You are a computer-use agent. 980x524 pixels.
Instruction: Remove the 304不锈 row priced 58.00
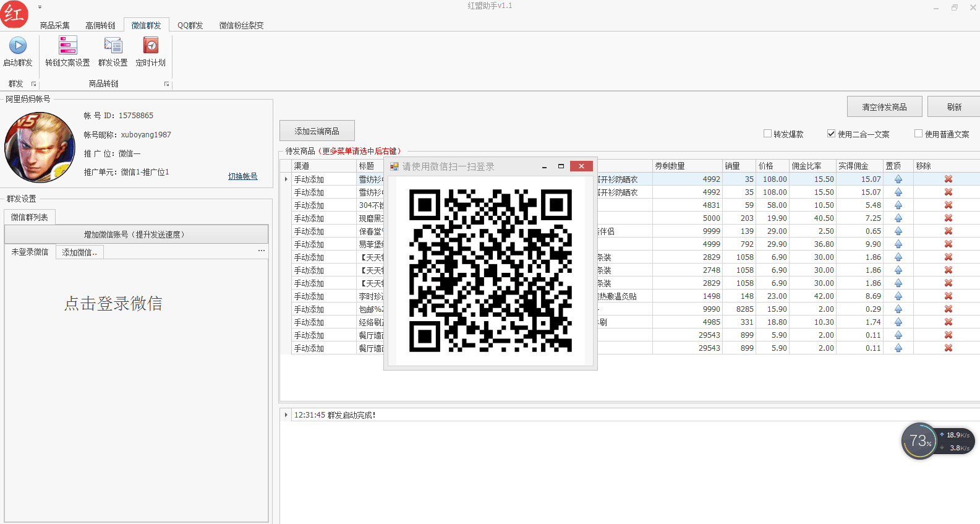pyautogui.click(x=948, y=205)
